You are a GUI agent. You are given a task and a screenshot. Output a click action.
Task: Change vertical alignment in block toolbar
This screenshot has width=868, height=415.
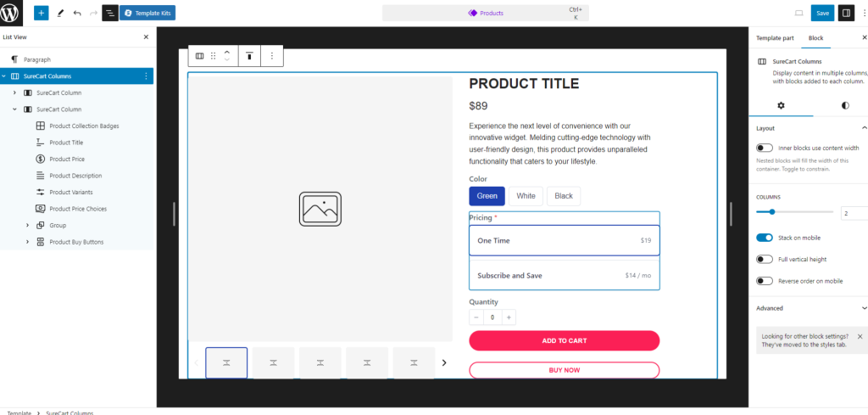point(250,56)
